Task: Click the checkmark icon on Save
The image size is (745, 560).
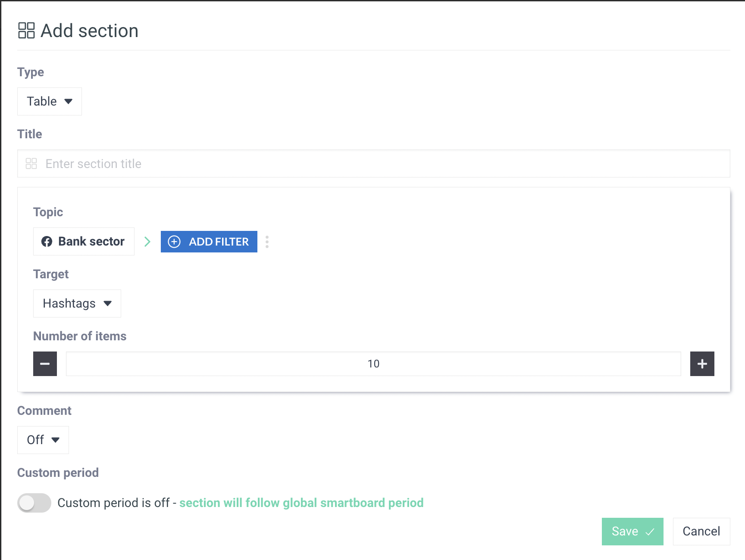Action: coord(650,532)
